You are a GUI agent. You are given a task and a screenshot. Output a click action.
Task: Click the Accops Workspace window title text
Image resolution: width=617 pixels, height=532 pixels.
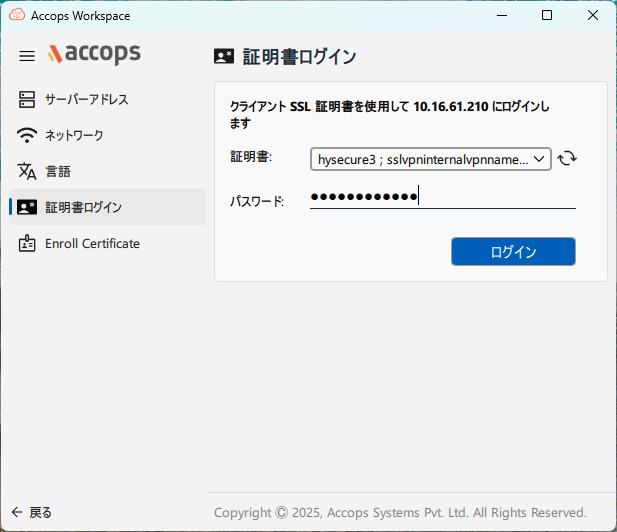[81, 16]
